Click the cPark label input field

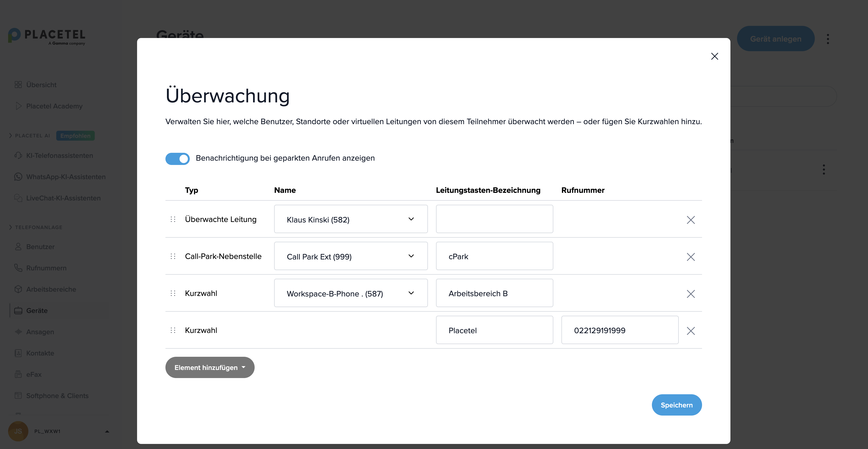(x=494, y=256)
